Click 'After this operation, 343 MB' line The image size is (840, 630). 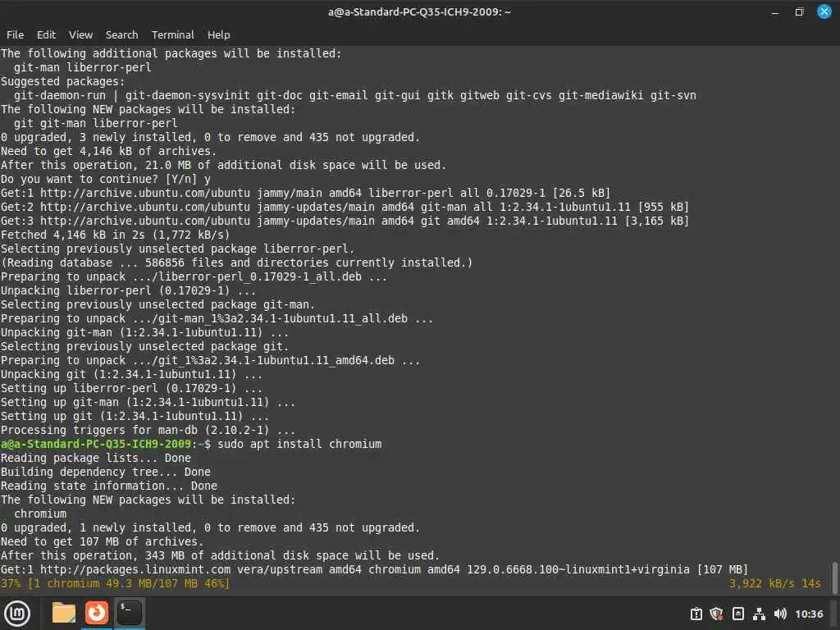click(220, 555)
